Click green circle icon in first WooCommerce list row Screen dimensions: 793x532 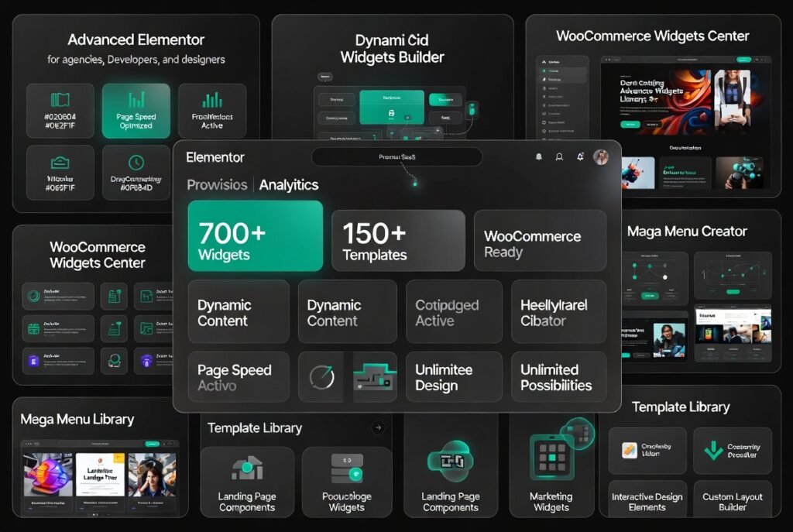coord(34,297)
